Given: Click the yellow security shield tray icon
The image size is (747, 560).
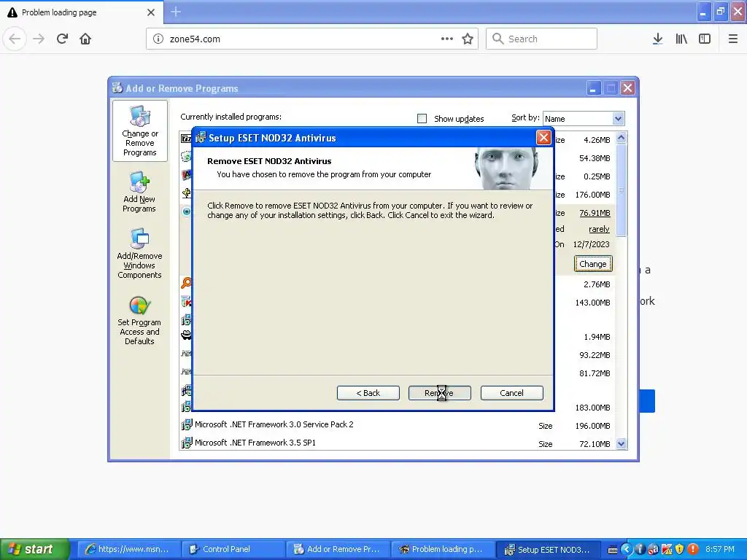Looking at the screenshot, I should (x=680, y=550).
